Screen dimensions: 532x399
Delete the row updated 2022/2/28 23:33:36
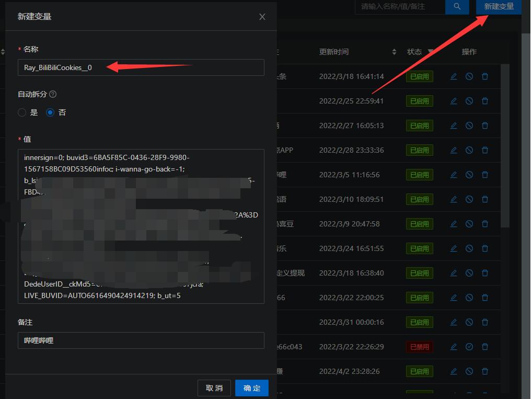(485, 150)
